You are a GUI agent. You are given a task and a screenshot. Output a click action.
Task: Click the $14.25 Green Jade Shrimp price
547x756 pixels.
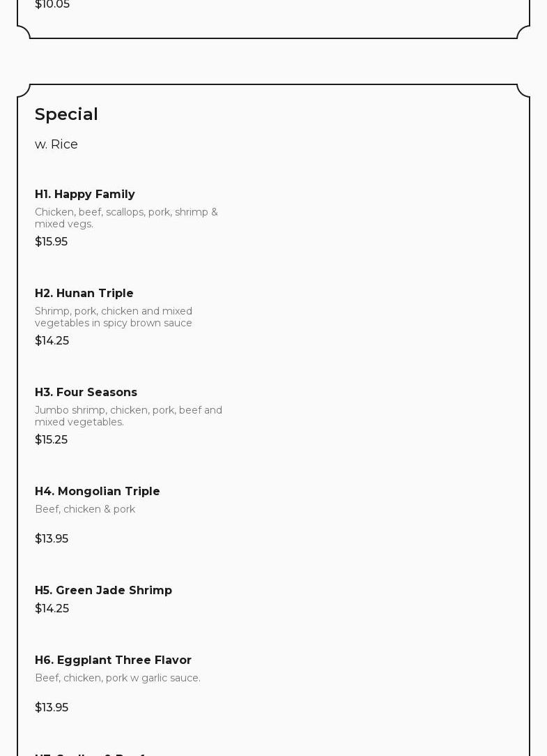pyautogui.click(x=52, y=609)
